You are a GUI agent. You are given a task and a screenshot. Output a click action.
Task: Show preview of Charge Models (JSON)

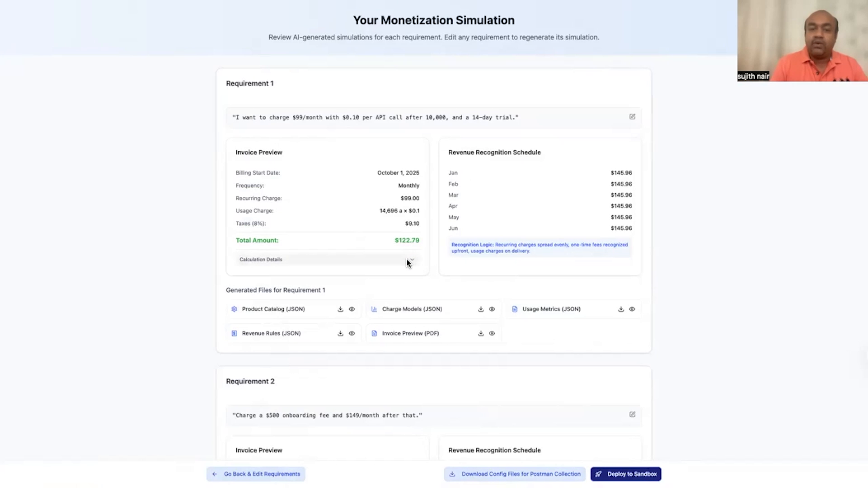[x=492, y=309]
